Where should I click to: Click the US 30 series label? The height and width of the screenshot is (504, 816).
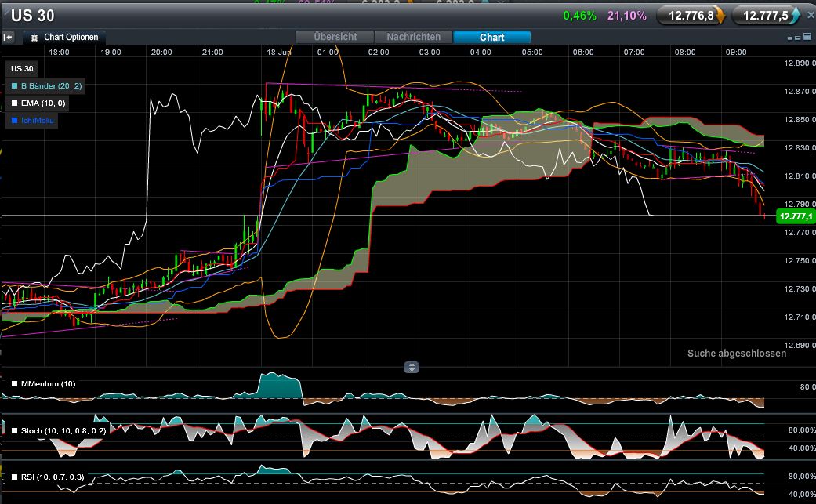[x=22, y=69]
